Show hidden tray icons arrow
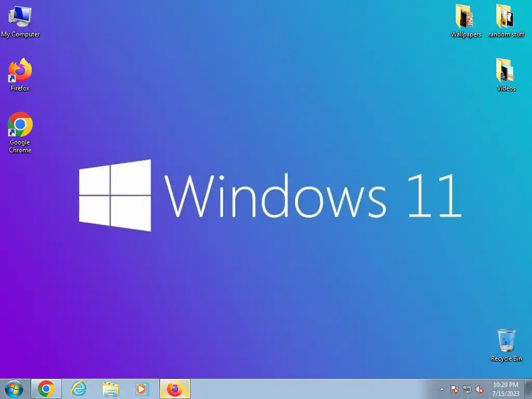Screen dimensions: 532x399 (x=442, y=389)
